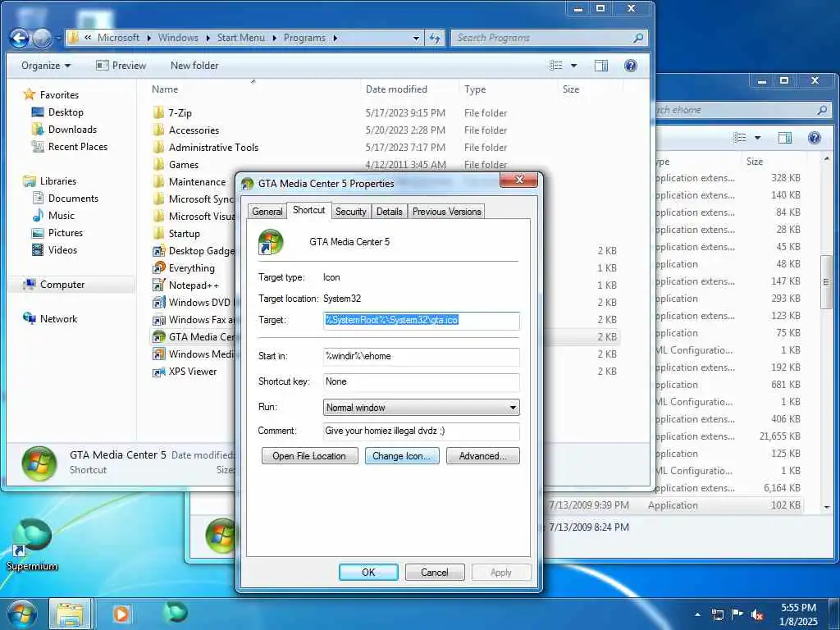
Task: Open view options dropdown arrow in Programs window
Action: (573, 66)
